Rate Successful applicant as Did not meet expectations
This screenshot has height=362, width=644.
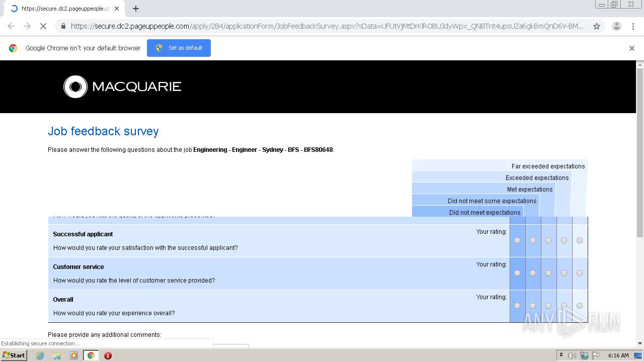pos(517,240)
